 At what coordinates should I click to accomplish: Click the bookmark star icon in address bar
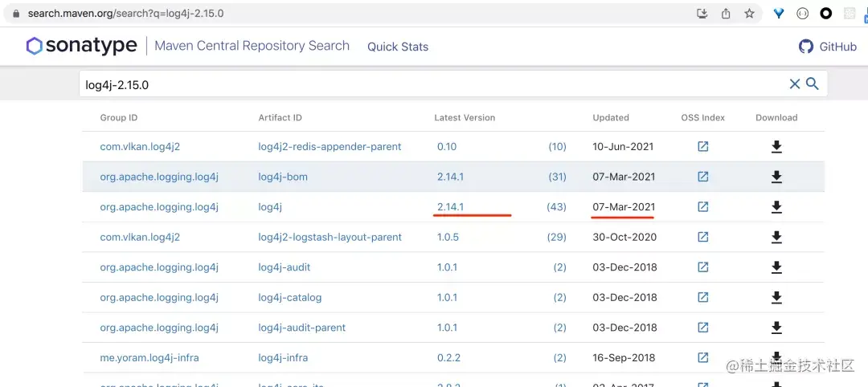[x=749, y=14]
